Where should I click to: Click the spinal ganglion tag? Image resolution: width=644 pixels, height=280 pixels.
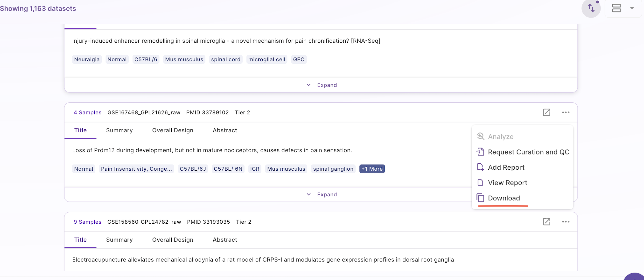333,169
